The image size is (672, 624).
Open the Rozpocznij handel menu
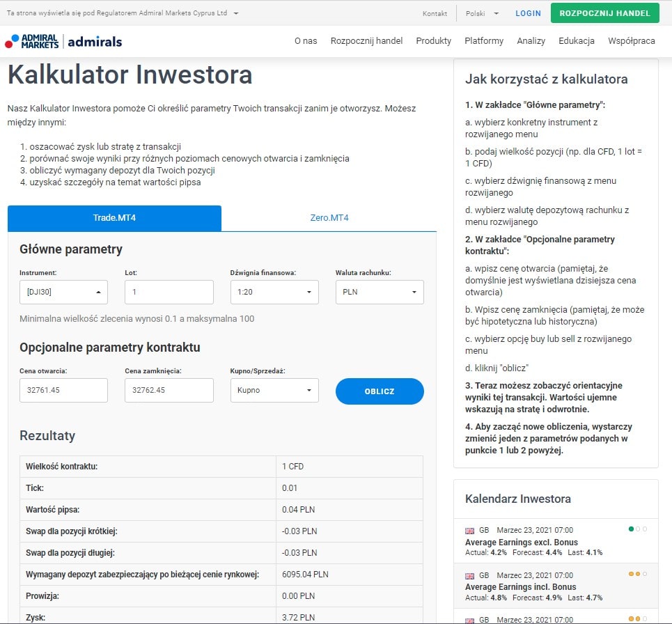pyautogui.click(x=366, y=40)
